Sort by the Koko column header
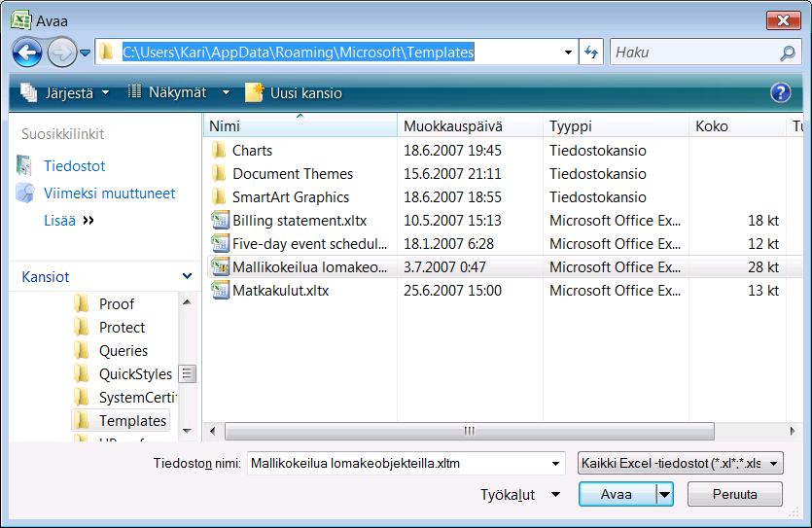This screenshot has width=812, height=528. pyautogui.click(x=737, y=125)
